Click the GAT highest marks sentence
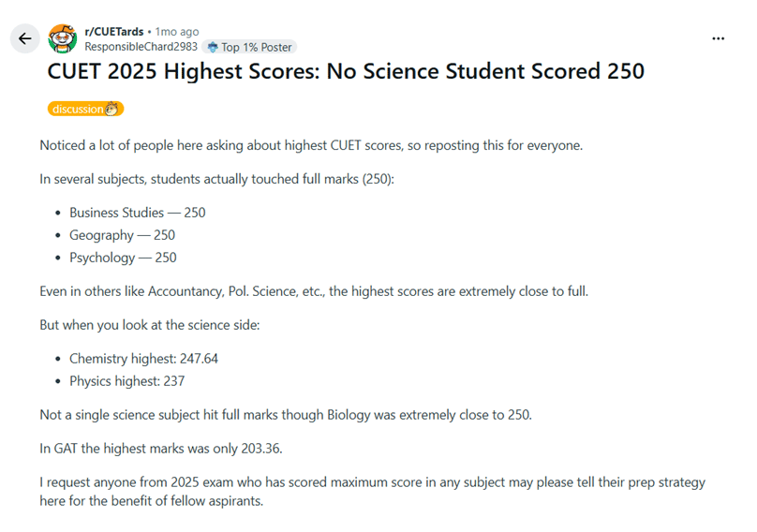 (161, 448)
